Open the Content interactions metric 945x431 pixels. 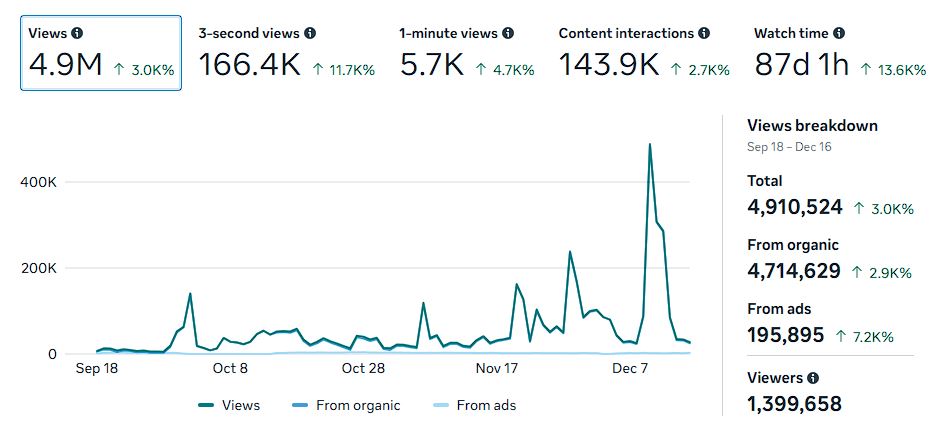pyautogui.click(x=643, y=53)
